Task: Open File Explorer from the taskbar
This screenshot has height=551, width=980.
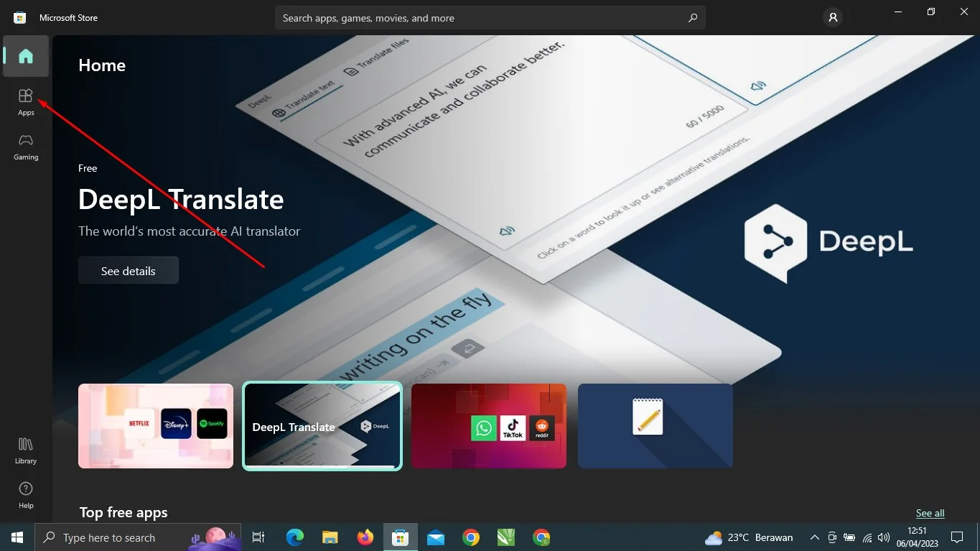Action: point(330,537)
